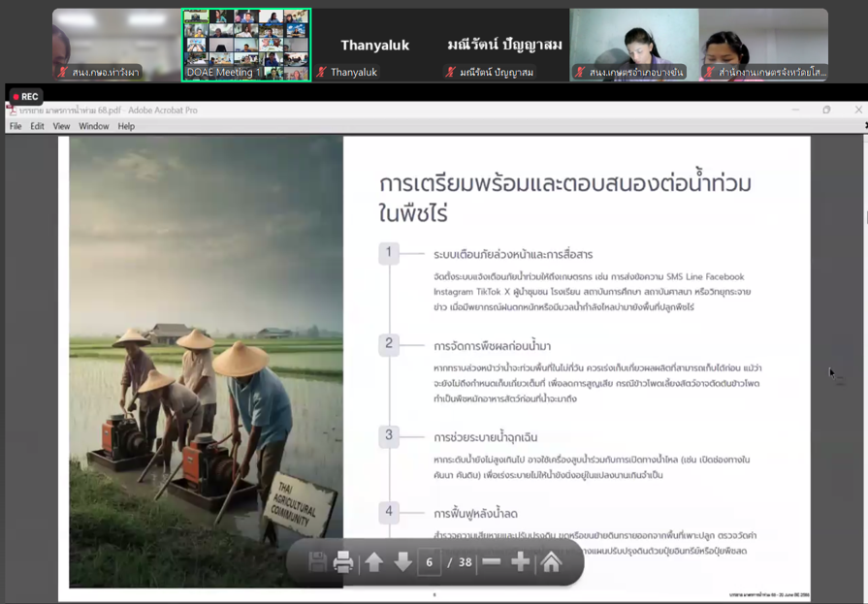Image resolution: width=868 pixels, height=604 pixels.
Task: Click the save disk icon
Action: point(317,562)
